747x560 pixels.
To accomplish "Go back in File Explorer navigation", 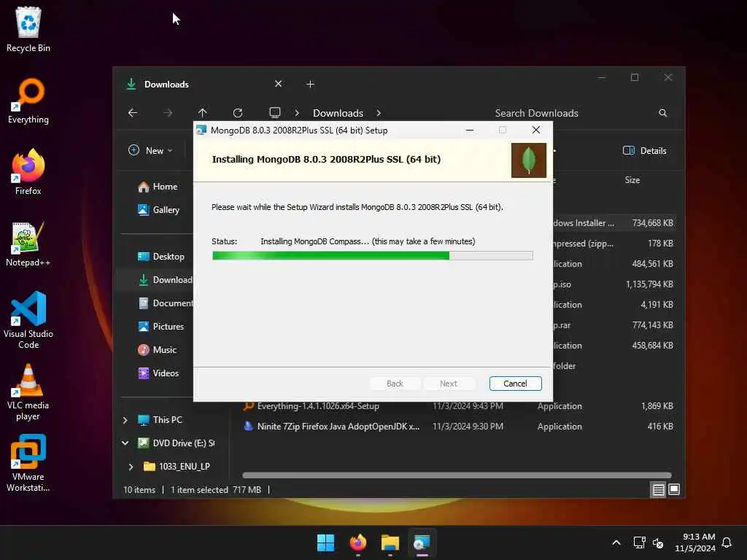I will pos(133,113).
